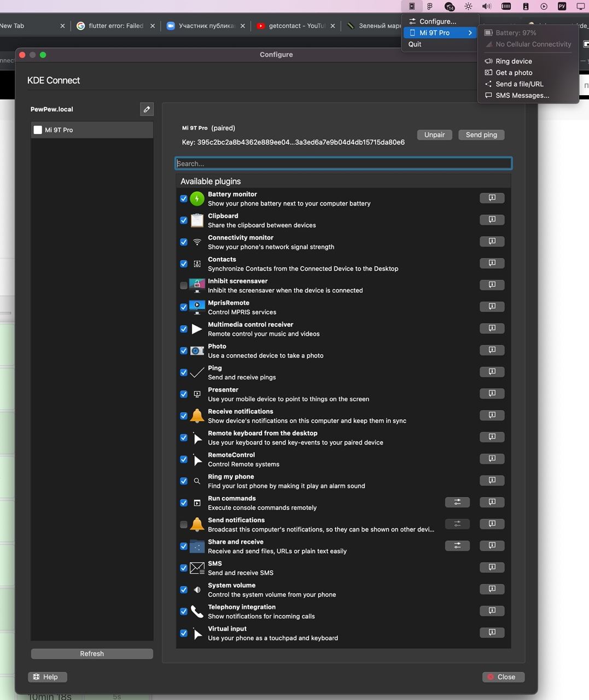Enable the Inhibit screensaver plugin
Viewport: 589px width, 700px height.
[x=184, y=285]
